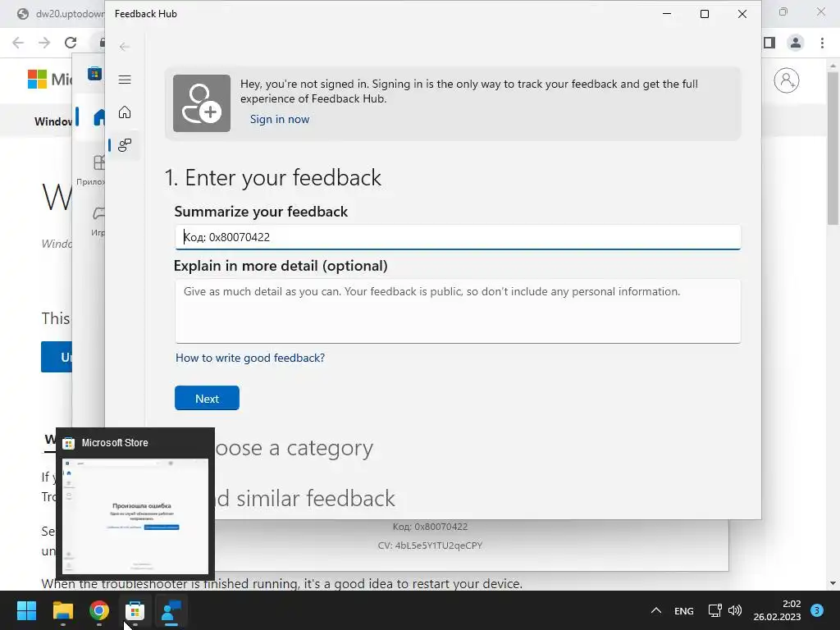Viewport: 840px width, 630px height.
Task: Select the dw20.uptodown Chrome tab
Action: click(59, 14)
